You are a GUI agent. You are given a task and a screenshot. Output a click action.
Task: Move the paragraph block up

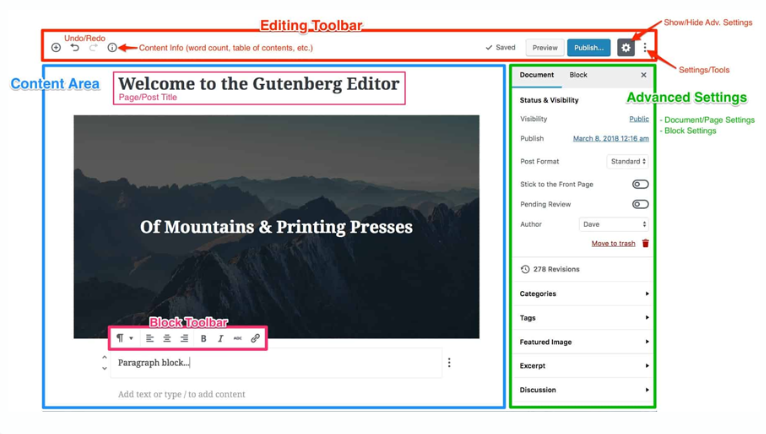point(104,357)
